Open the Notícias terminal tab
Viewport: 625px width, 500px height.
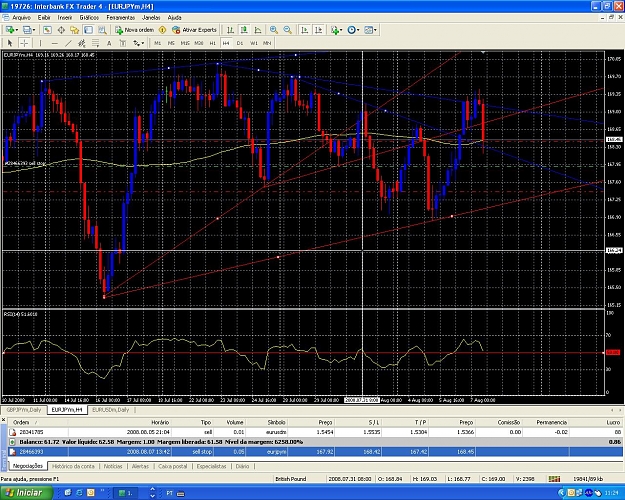tap(113, 466)
